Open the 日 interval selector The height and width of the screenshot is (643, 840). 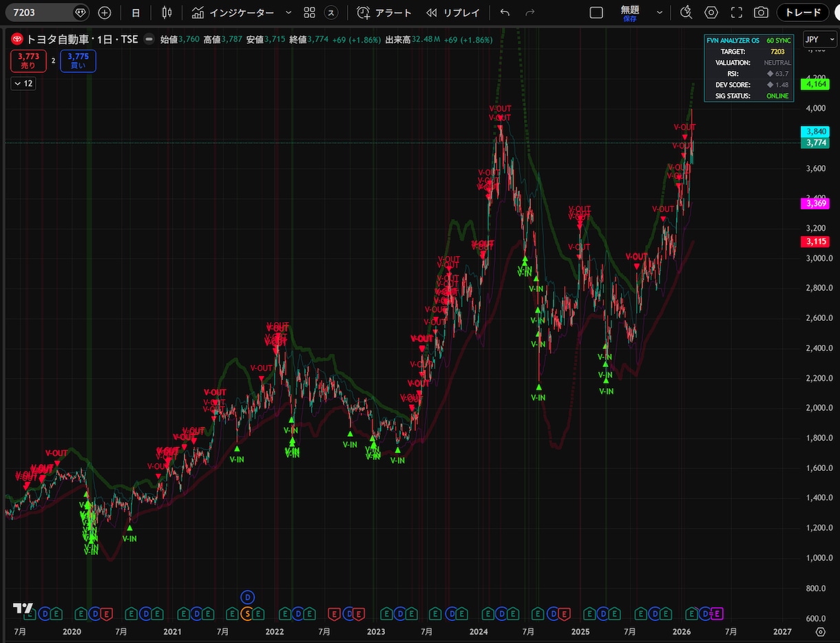[136, 12]
